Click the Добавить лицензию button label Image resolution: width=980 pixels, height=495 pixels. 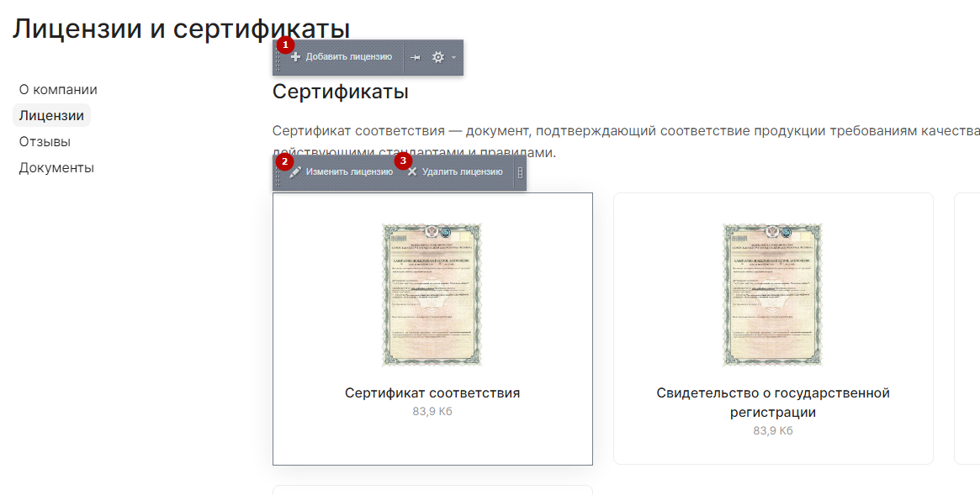(349, 57)
